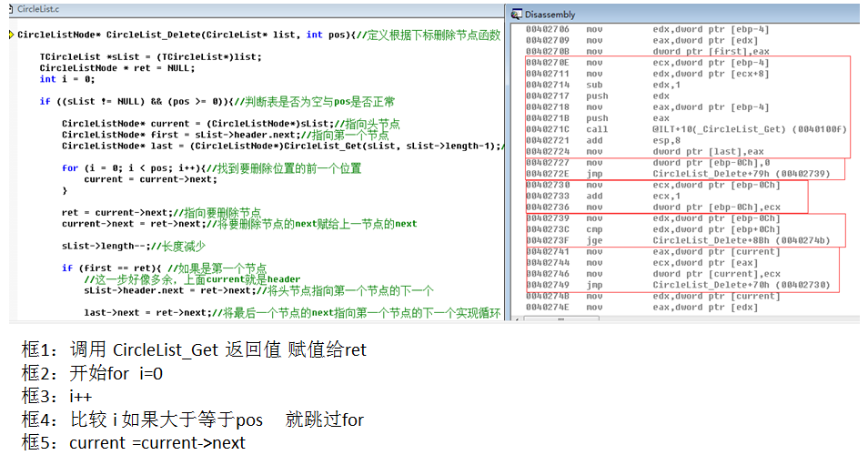
Task: Click disassembly address 00402709
Action: click(x=547, y=40)
